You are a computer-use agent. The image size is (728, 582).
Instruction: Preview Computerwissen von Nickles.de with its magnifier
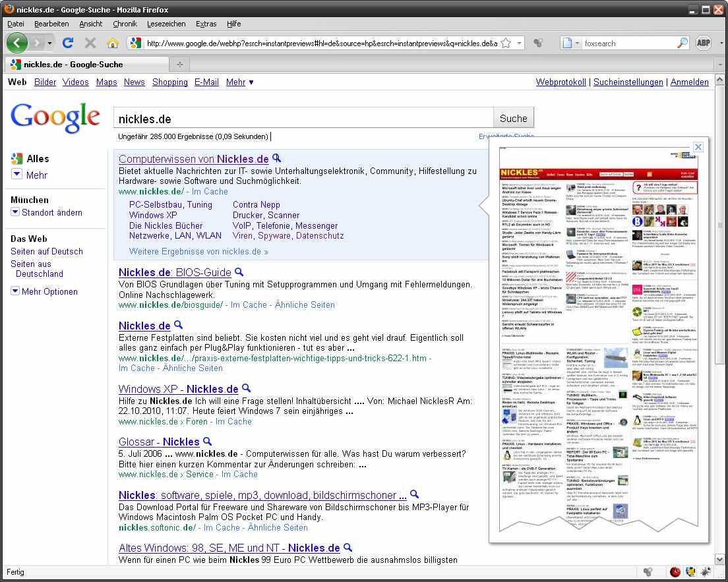point(277,158)
